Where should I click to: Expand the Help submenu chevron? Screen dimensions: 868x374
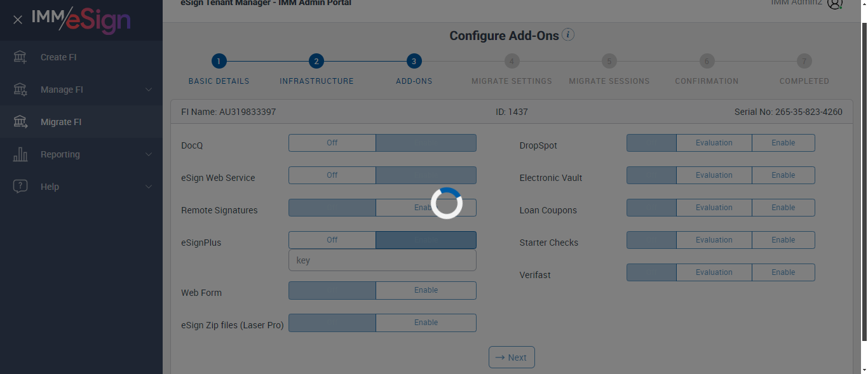coord(149,187)
